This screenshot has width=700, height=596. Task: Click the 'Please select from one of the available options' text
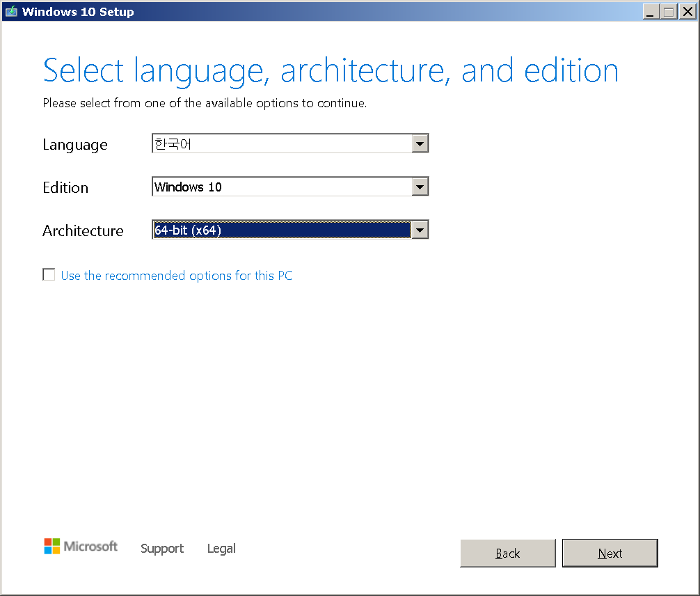click(205, 103)
